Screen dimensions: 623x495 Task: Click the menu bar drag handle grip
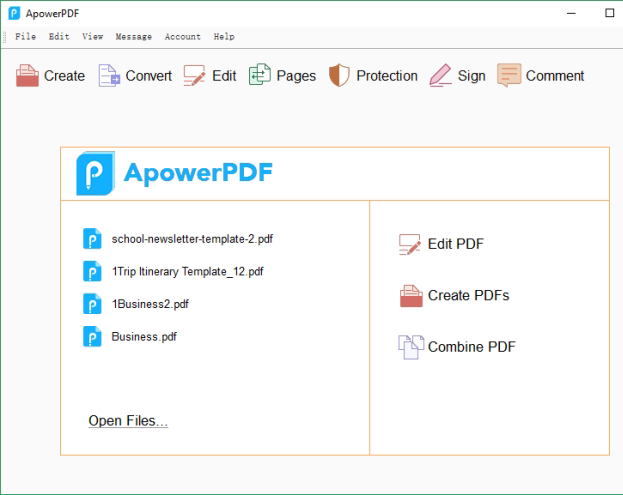(4, 37)
